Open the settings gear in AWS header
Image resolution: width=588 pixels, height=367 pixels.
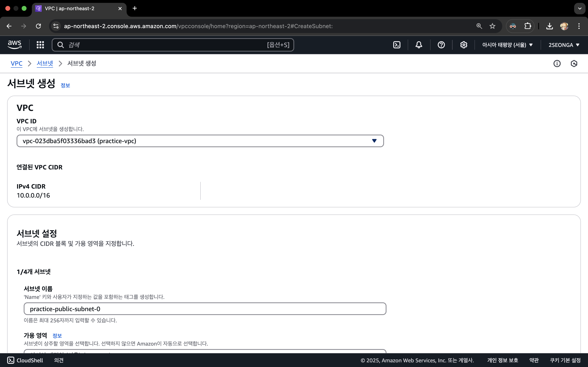[463, 45]
